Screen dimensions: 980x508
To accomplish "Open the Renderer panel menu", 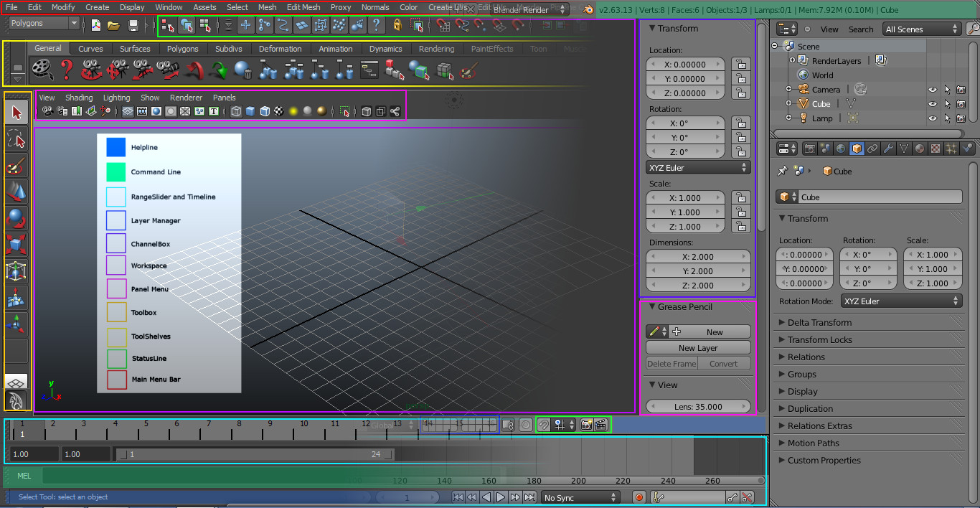I will [x=186, y=98].
